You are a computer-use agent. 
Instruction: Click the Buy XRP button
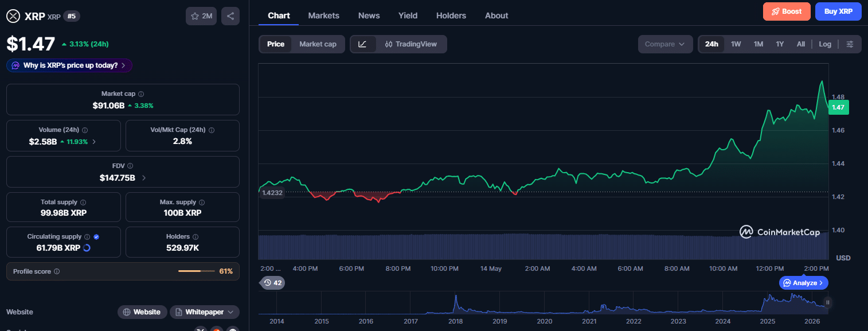click(x=838, y=11)
